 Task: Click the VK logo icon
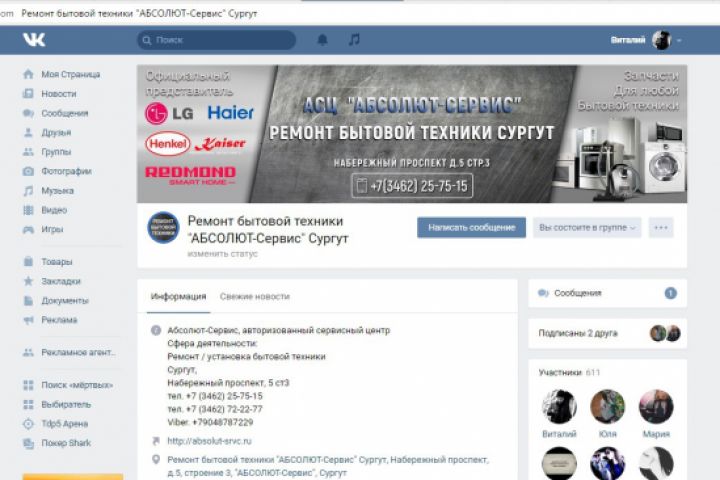click(x=34, y=40)
